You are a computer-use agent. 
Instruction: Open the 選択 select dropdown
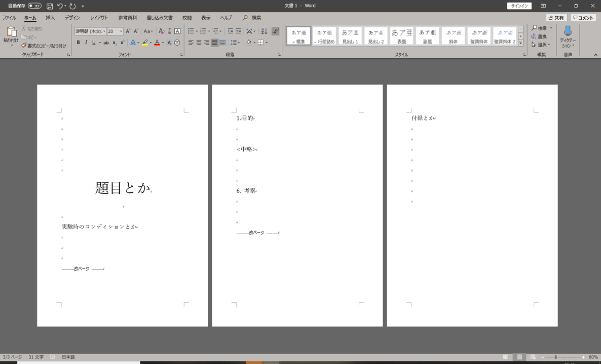[541, 45]
